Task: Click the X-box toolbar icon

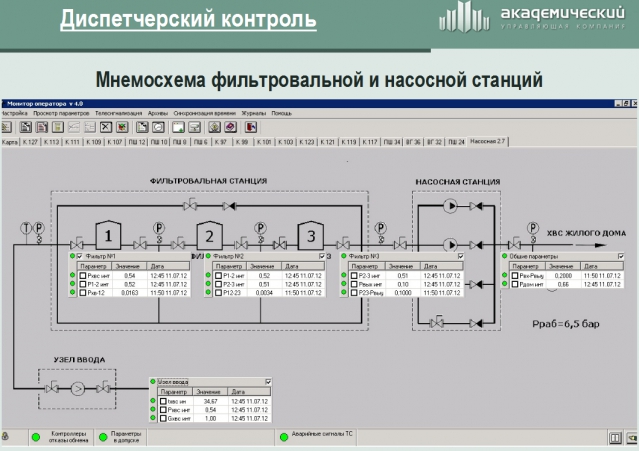Action: (x=106, y=128)
